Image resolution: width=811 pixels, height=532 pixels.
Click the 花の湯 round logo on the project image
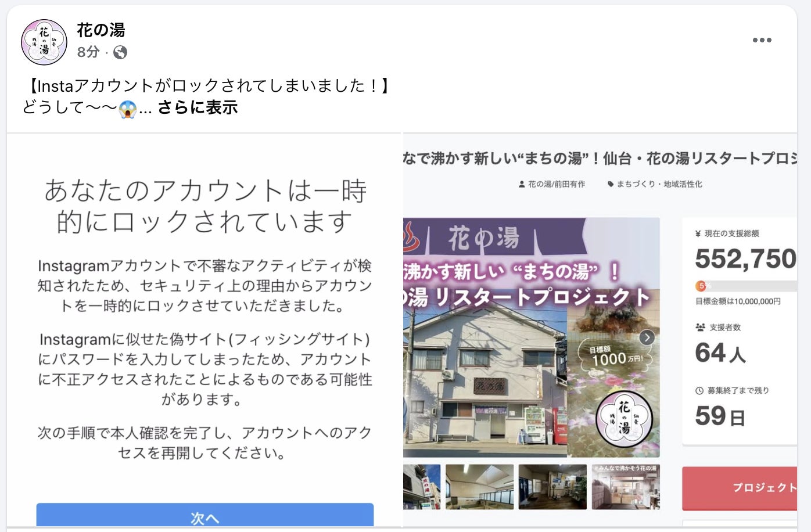point(624,418)
